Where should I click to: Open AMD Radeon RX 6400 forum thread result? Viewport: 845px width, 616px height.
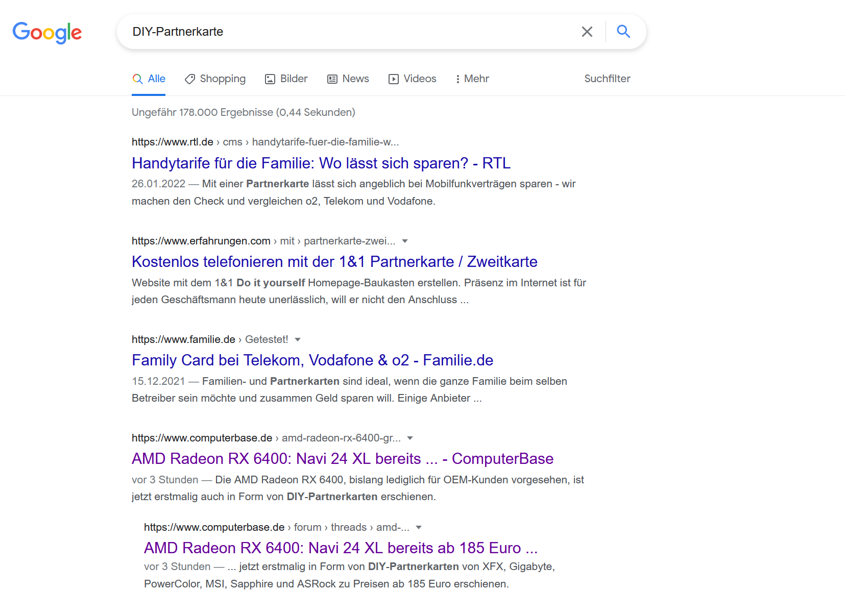pos(341,548)
